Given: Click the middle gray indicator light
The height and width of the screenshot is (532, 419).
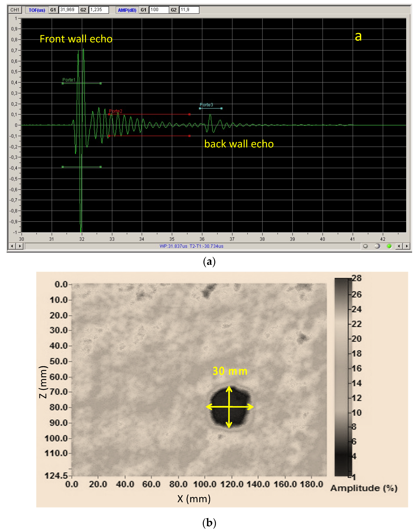Looking at the screenshot, I should pos(377,246).
